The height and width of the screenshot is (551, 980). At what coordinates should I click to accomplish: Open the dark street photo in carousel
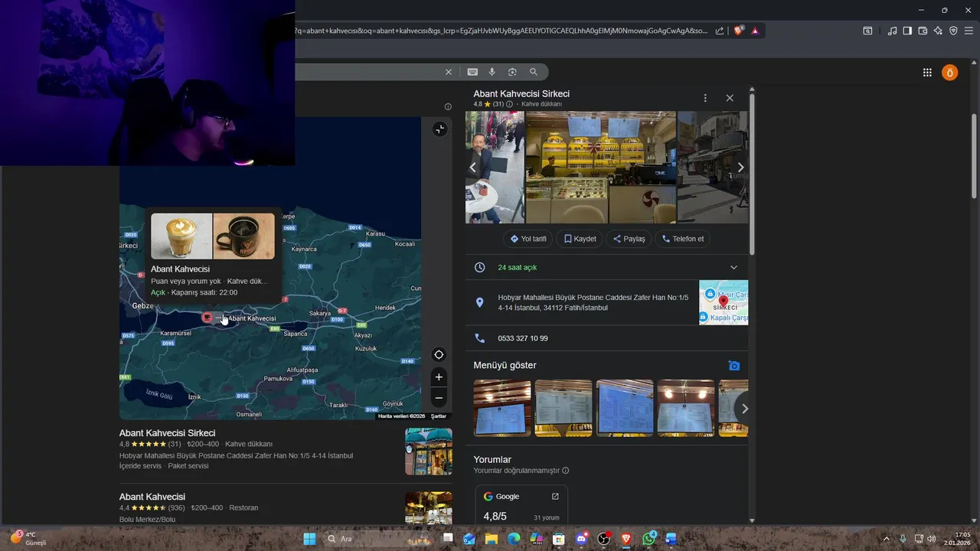point(713,168)
